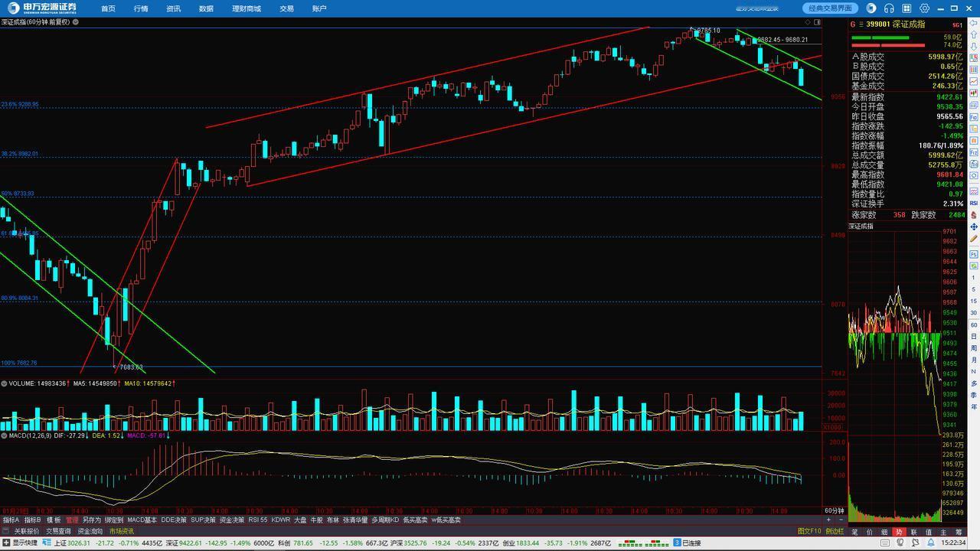Open settings gear icon in title bar

click(925, 8)
